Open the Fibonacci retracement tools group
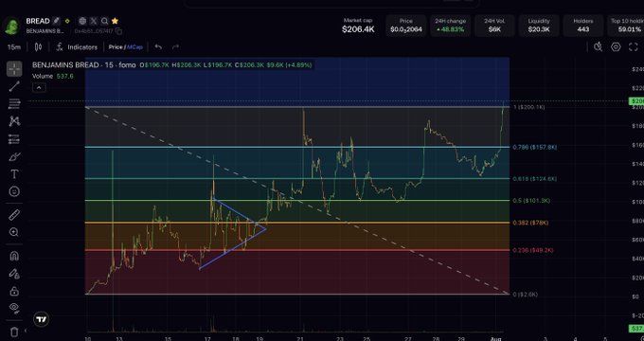644x341 pixels. click(x=14, y=103)
